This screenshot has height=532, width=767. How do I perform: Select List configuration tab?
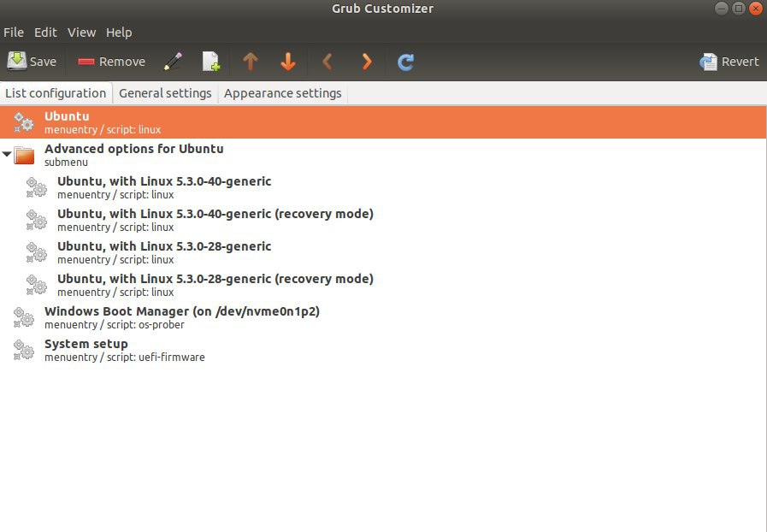click(x=56, y=93)
